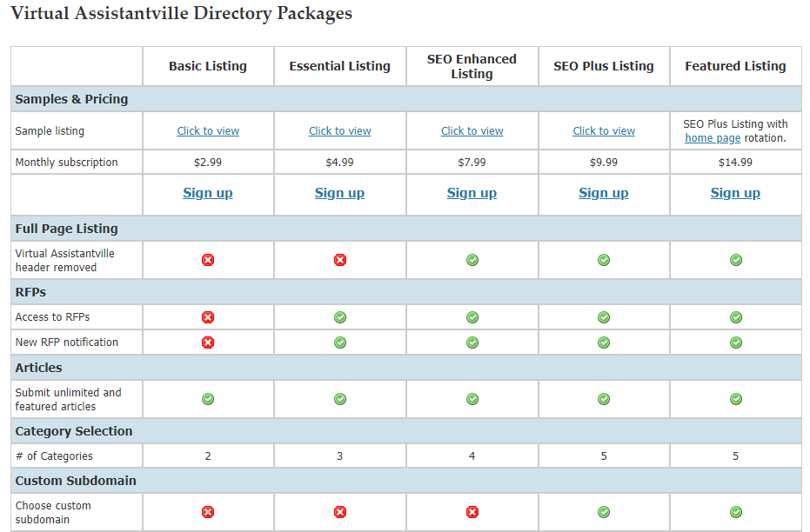Click green check for SEO Plus New RFP notification
This screenshot has height=532, width=810.
(x=604, y=342)
